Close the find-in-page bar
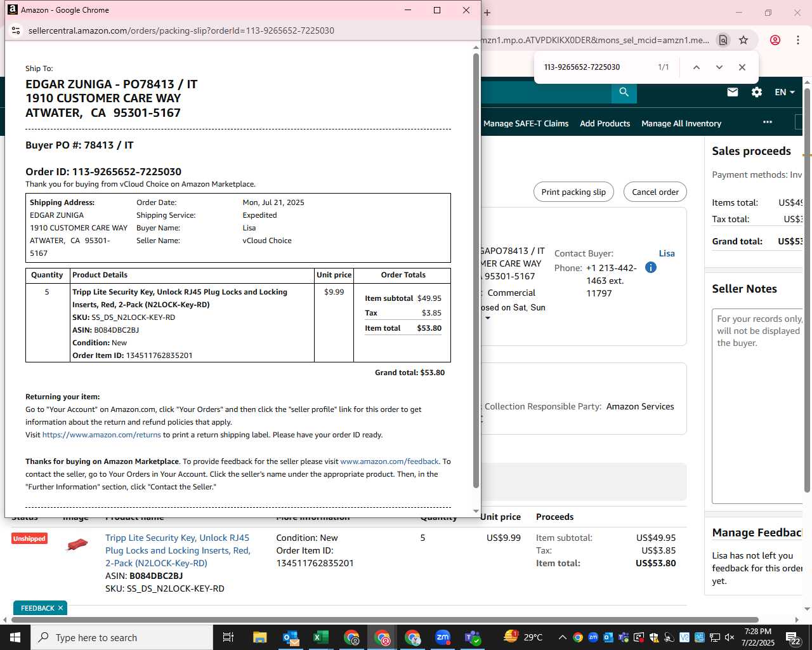Viewport: 812px width, 650px height. [742, 67]
